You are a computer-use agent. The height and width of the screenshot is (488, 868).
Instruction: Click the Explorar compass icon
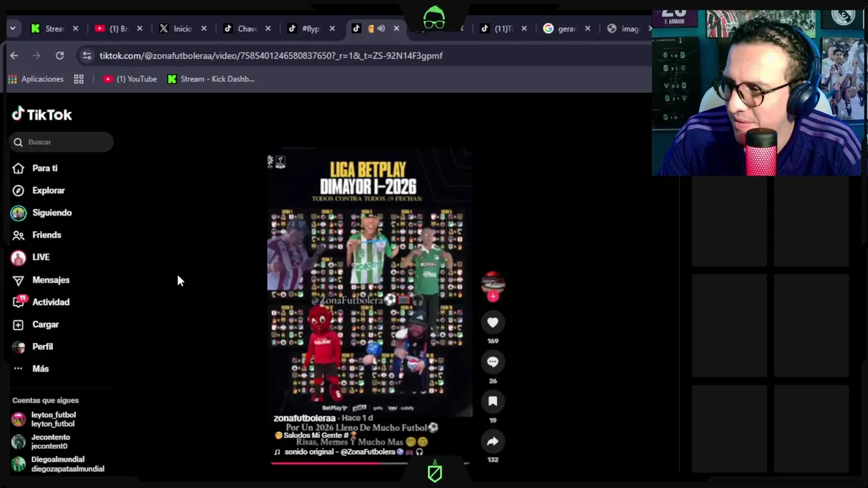pyautogui.click(x=18, y=190)
